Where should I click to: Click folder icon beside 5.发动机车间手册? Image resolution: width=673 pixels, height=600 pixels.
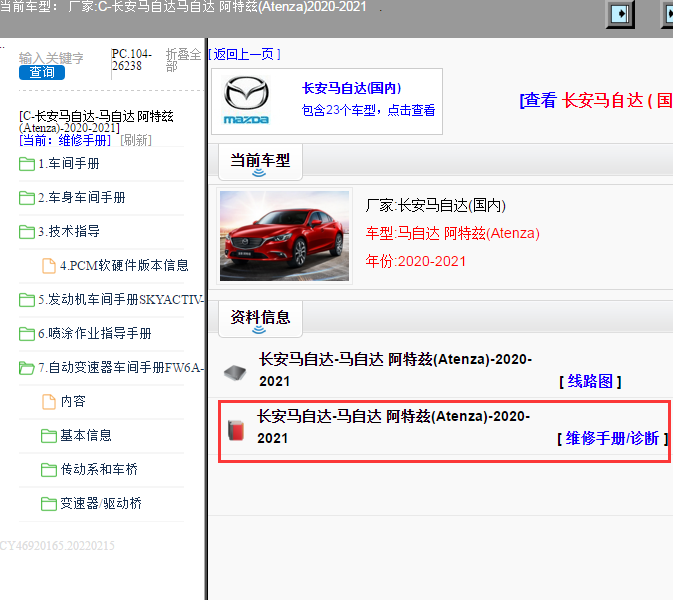point(27,300)
